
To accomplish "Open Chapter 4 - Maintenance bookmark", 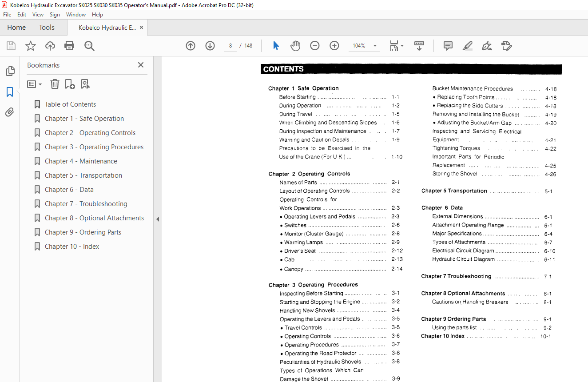I will 81,161.
